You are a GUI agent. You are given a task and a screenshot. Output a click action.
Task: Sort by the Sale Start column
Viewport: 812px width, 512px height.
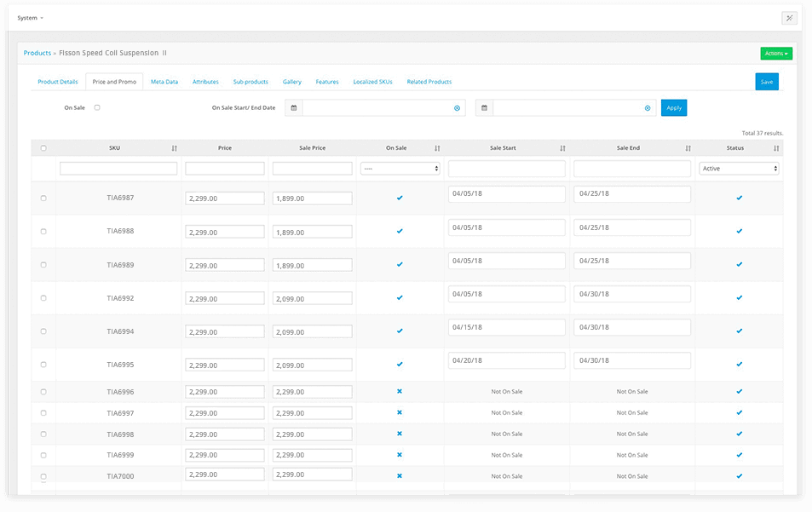(x=562, y=148)
